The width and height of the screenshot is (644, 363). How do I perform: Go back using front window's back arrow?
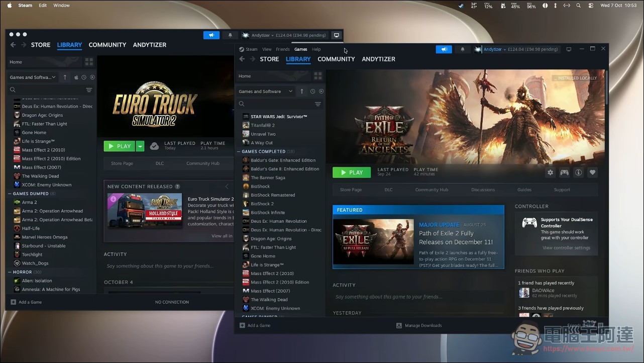pos(242,59)
